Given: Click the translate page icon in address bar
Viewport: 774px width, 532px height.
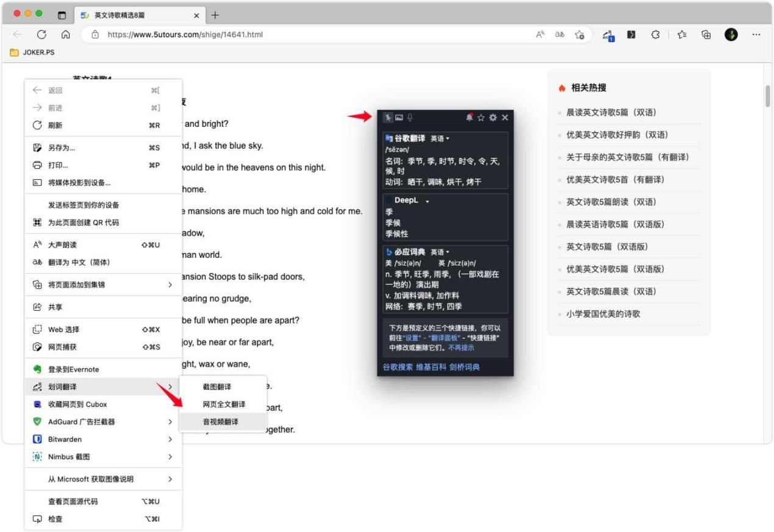Looking at the screenshot, I should (x=559, y=35).
